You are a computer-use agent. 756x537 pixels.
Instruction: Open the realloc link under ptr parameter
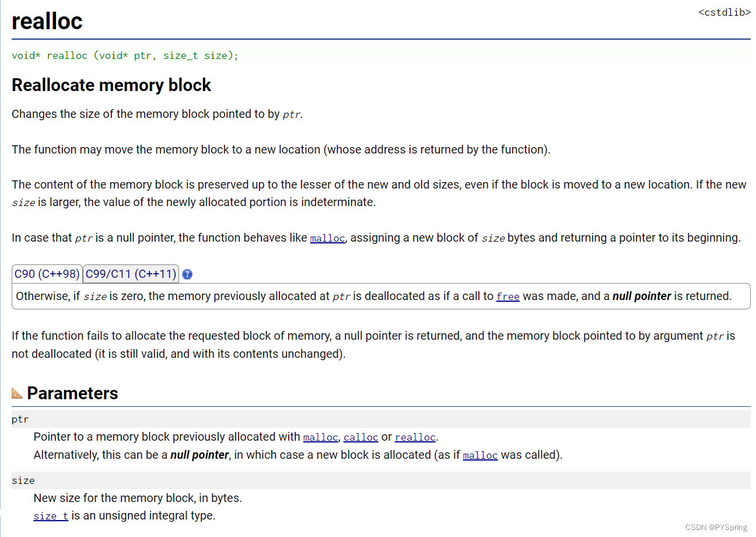click(x=415, y=437)
